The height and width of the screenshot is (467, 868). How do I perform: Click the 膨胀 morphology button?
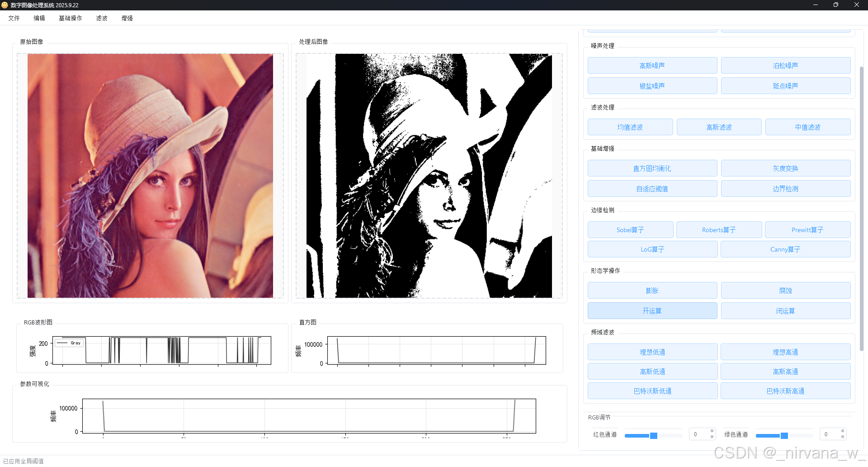click(652, 291)
